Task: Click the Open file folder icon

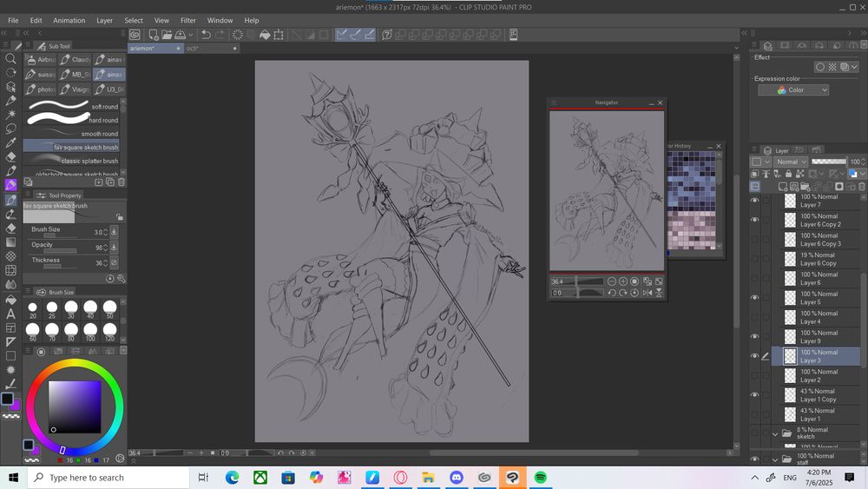Action: 168,35
